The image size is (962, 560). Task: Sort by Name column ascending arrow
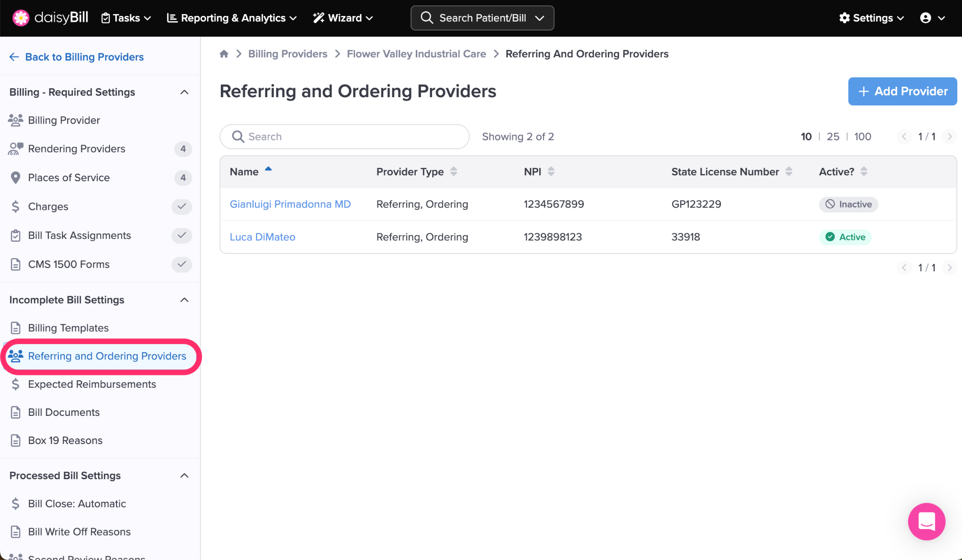point(268,169)
